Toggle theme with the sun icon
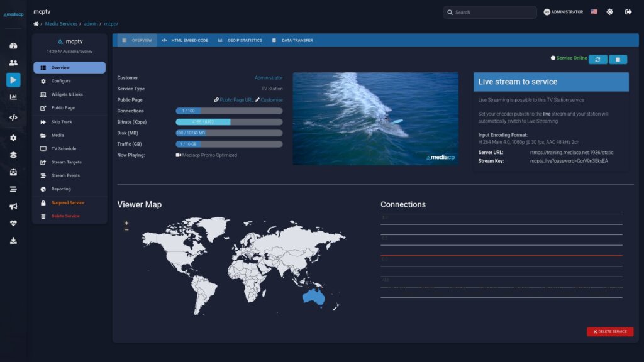 tap(609, 12)
